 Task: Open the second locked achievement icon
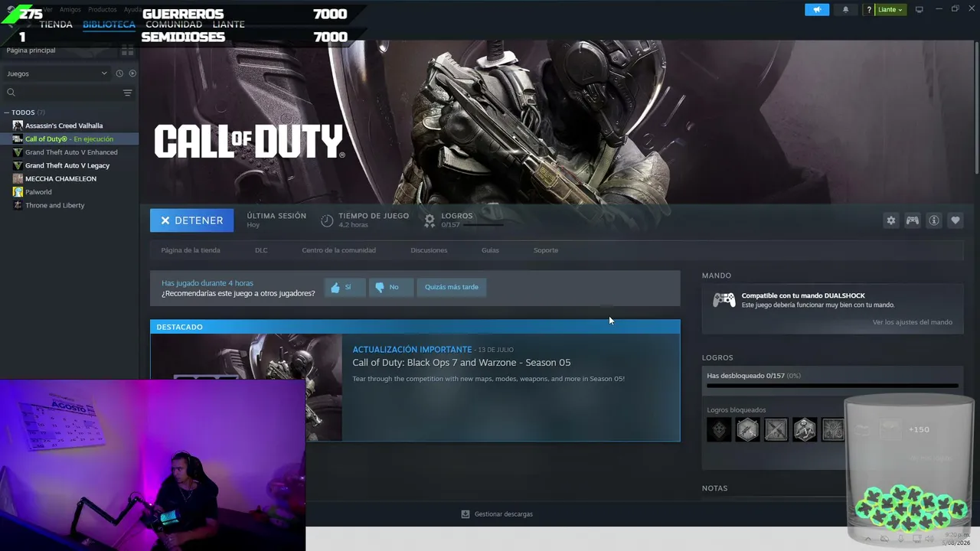(x=748, y=429)
